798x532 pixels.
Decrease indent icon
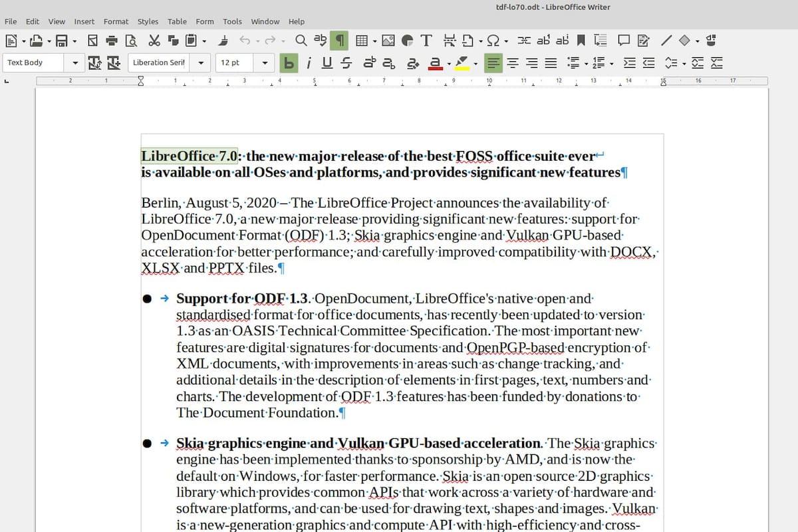(x=649, y=63)
